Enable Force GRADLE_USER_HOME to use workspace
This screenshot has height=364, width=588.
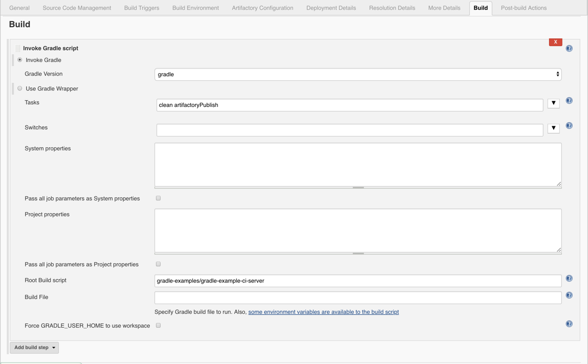[x=158, y=325]
